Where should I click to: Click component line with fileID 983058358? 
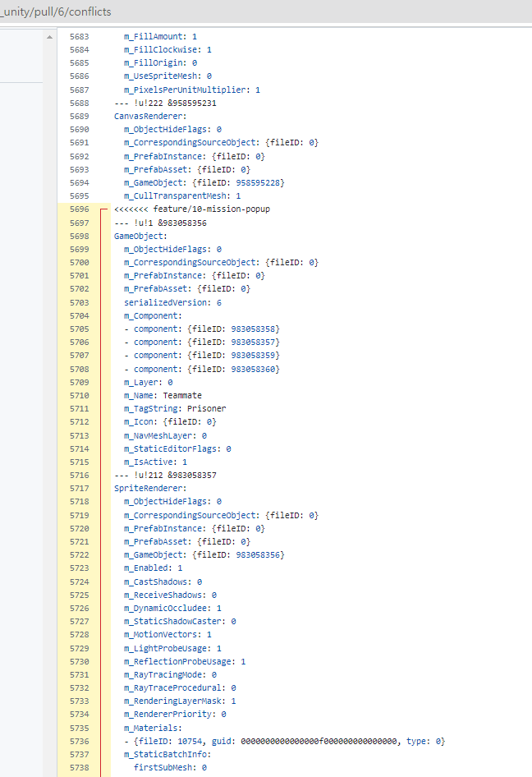coord(202,329)
